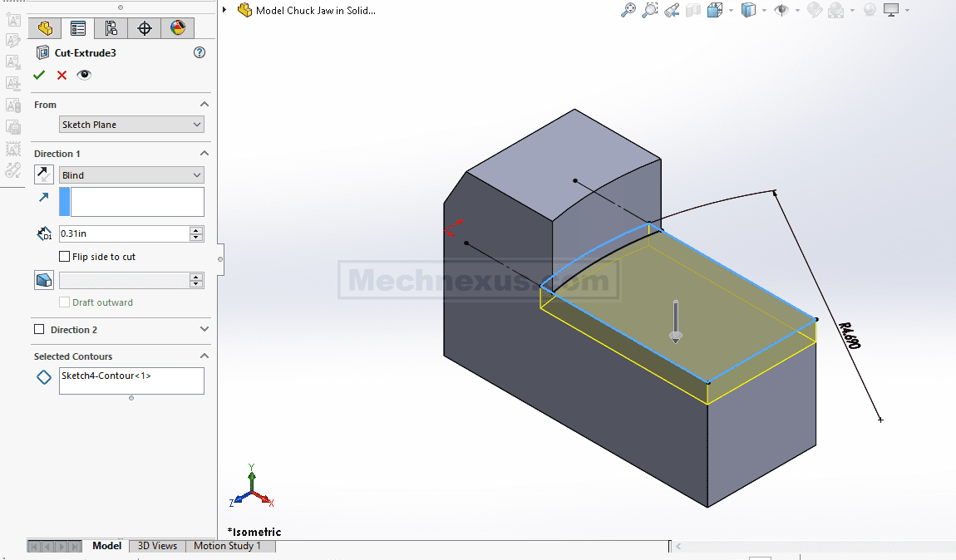Click the Display Style icon
The width and height of the screenshot is (956, 560).
point(748,10)
